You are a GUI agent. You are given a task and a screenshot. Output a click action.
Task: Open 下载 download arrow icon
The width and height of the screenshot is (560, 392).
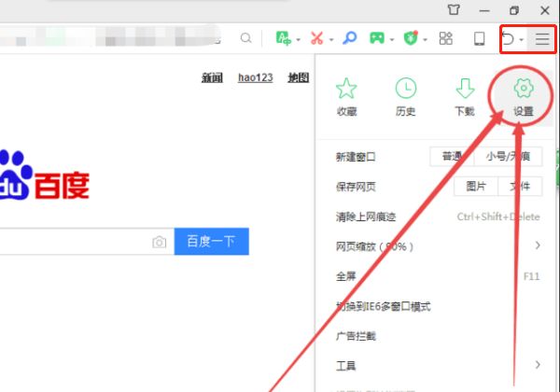click(465, 88)
